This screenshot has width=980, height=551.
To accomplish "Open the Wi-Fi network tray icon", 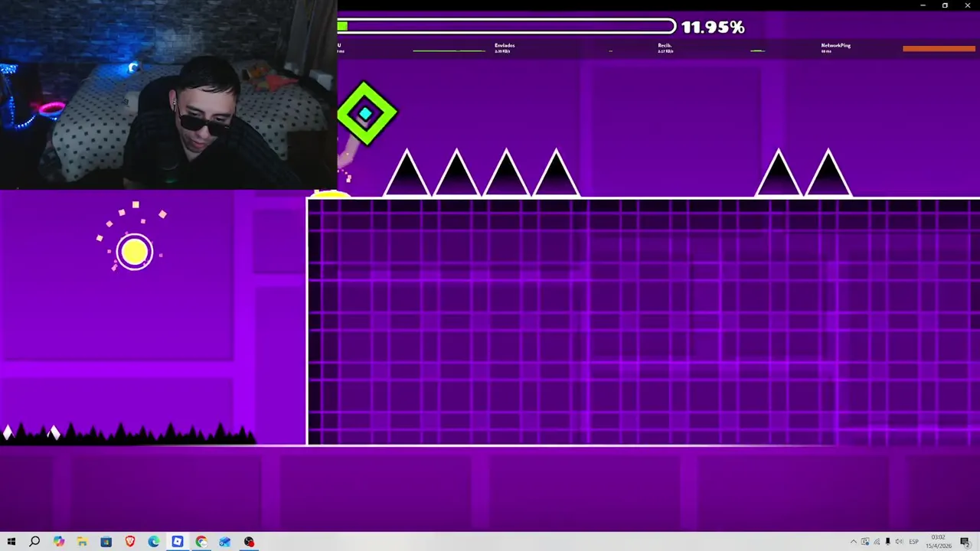I will click(x=877, y=542).
